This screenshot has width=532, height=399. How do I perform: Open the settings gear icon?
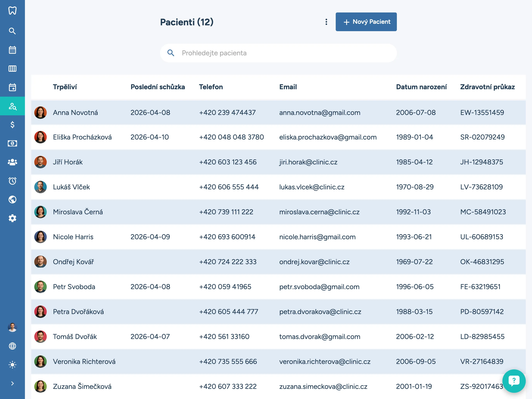click(x=12, y=218)
